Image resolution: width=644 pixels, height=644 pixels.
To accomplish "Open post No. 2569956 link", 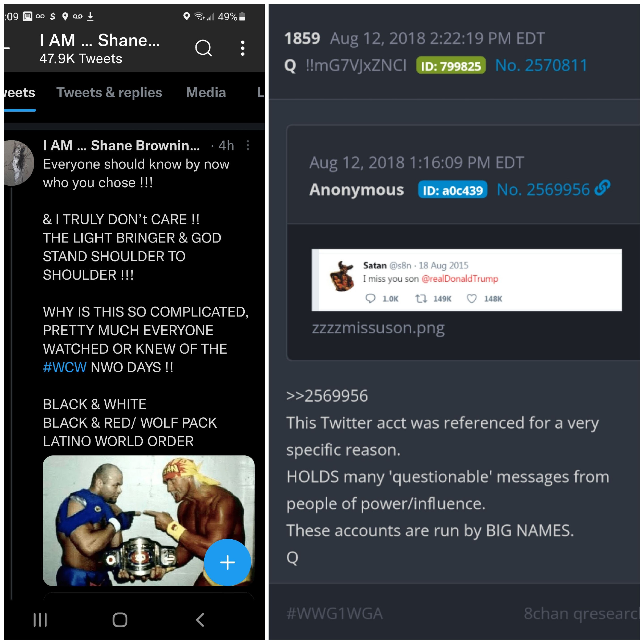I will click(543, 190).
